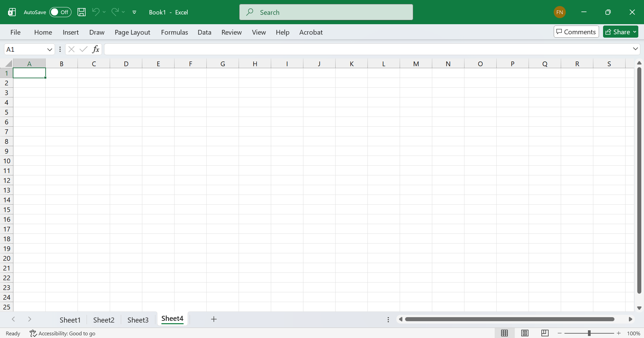Click the Select All corner triangle
This screenshot has height=338, width=644.
coord(9,64)
